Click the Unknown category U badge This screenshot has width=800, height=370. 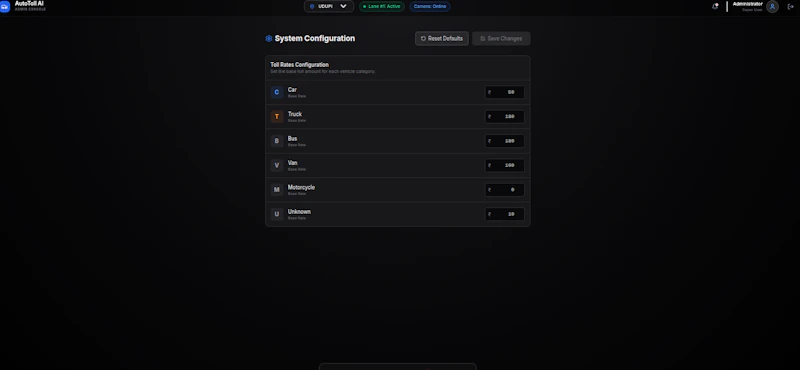[277, 214]
